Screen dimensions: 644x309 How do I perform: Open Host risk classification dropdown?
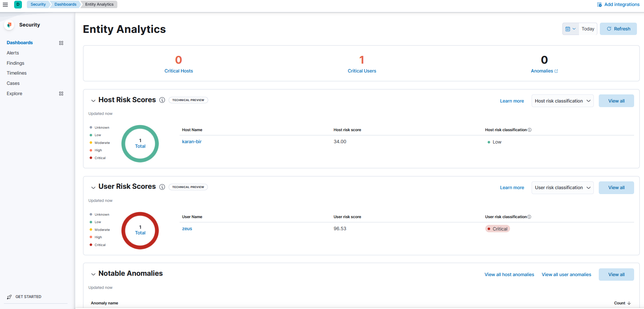[562, 101]
